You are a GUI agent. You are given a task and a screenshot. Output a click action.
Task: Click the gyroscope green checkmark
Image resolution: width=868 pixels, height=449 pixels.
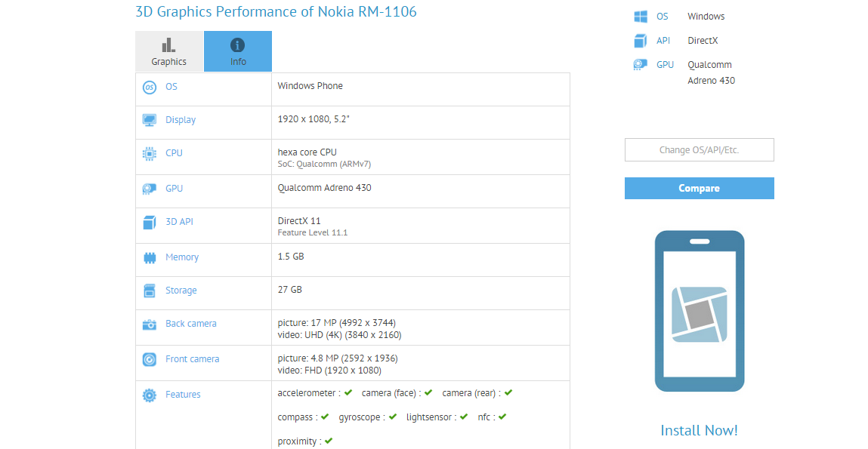[393, 417]
